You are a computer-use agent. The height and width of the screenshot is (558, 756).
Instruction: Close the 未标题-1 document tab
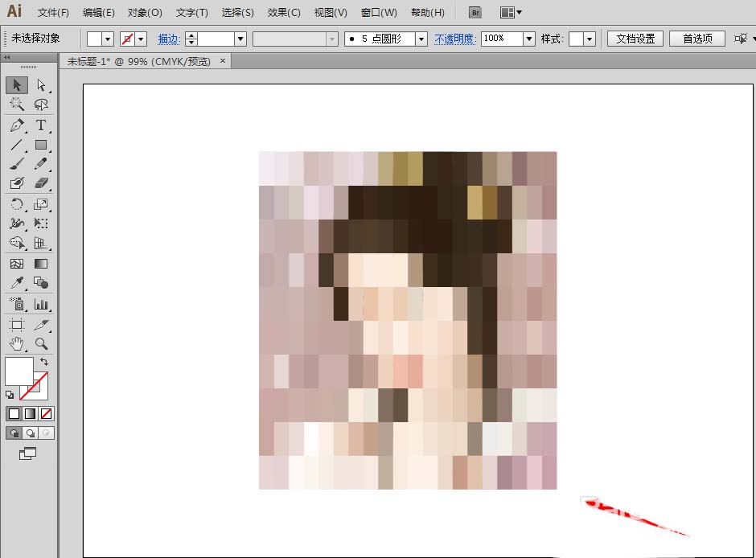(x=222, y=61)
